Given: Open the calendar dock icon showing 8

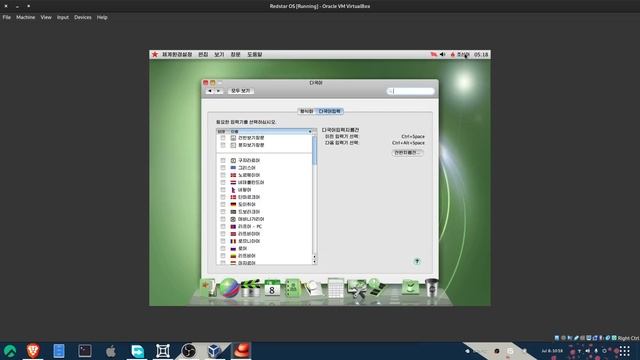Looking at the screenshot, I should coord(272,288).
